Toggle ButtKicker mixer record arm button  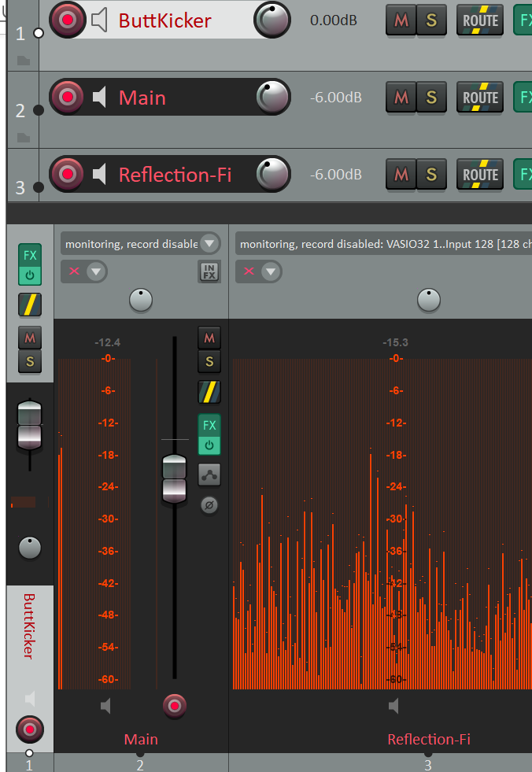click(30, 730)
